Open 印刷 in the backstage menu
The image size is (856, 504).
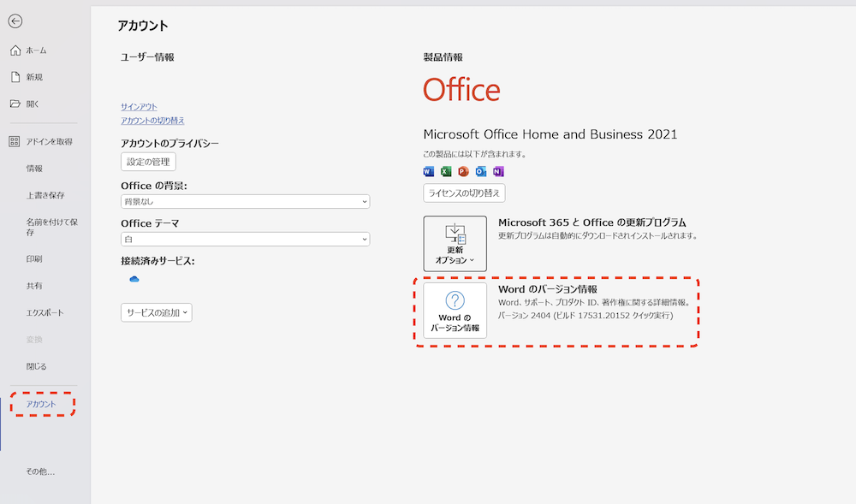click(34, 259)
